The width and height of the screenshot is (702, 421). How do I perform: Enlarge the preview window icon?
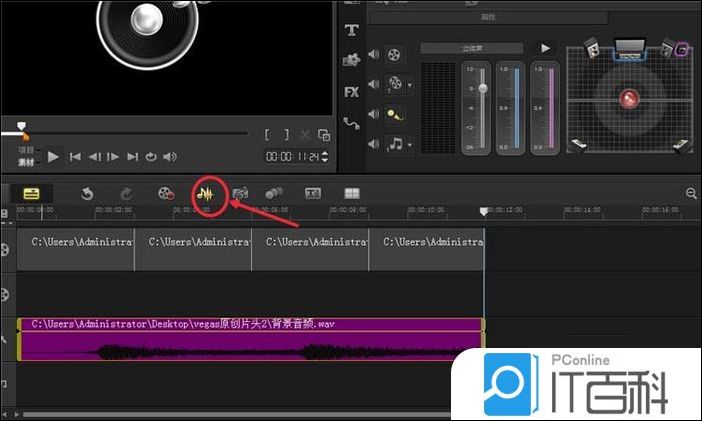pyautogui.click(x=324, y=134)
